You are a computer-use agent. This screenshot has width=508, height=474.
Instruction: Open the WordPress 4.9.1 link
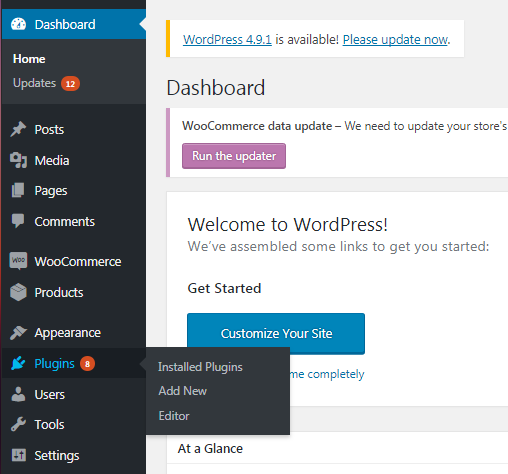point(227,39)
